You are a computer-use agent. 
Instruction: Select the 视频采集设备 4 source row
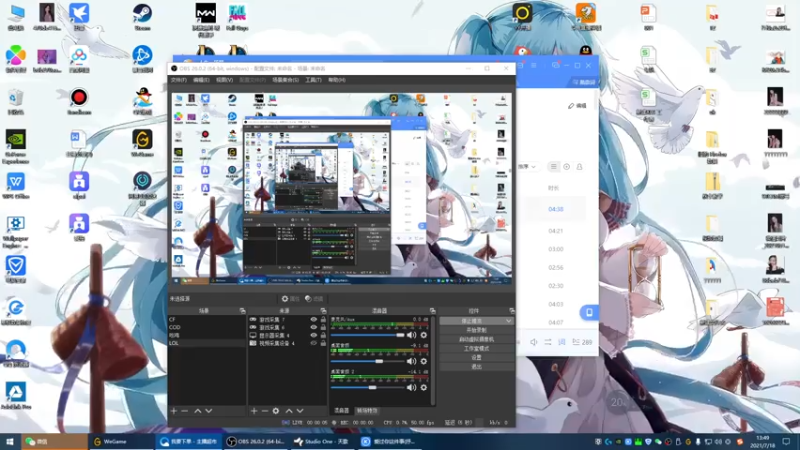point(287,343)
